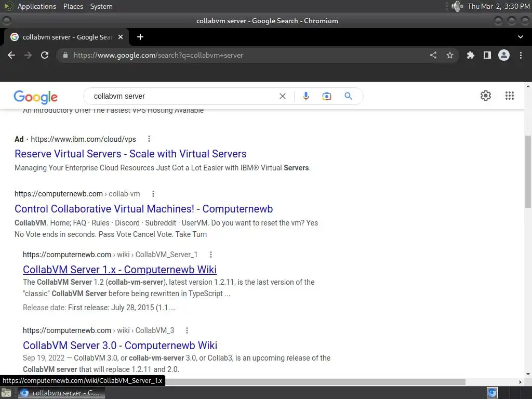Go back to the previous page
532x399 pixels.
click(11, 55)
